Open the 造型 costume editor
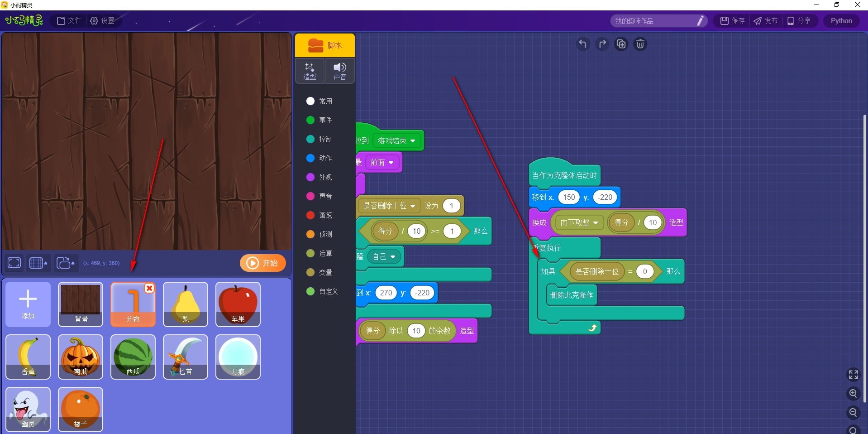This screenshot has width=868, height=434. click(x=310, y=71)
